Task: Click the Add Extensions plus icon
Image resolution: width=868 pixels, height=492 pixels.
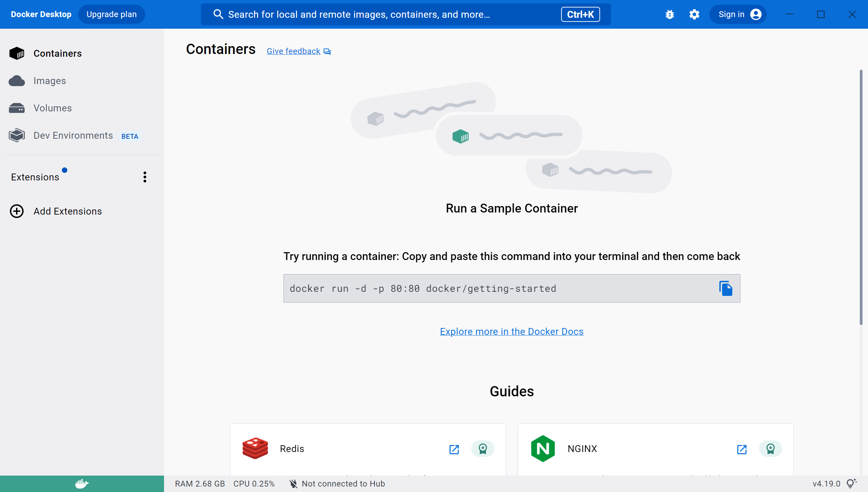Action: click(17, 211)
